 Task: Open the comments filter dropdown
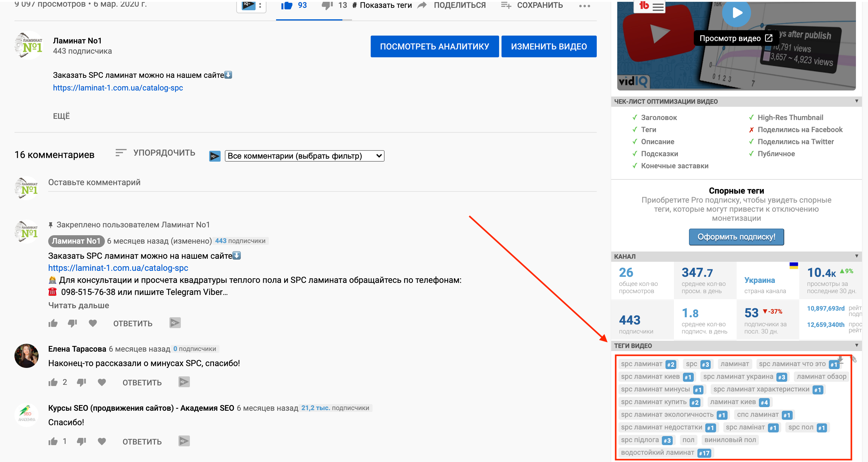pos(304,156)
